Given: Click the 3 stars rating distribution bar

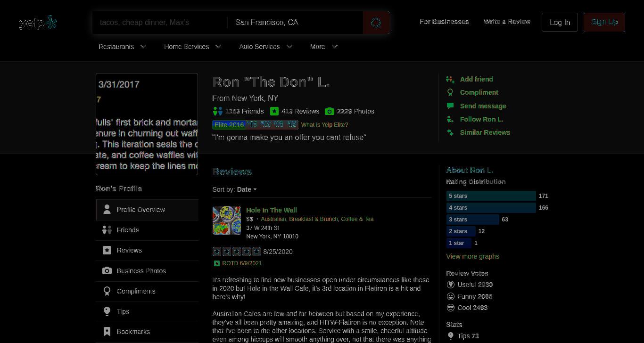Looking at the screenshot, I should (472, 220).
